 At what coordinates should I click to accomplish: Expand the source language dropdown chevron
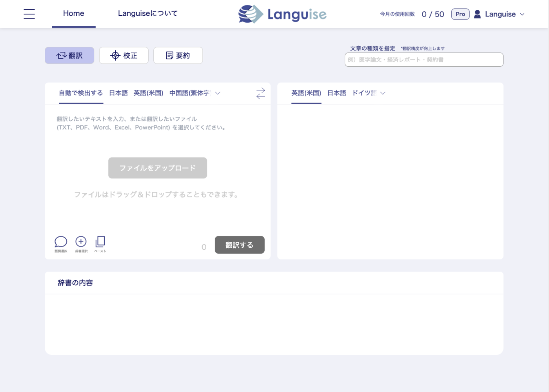tap(218, 93)
